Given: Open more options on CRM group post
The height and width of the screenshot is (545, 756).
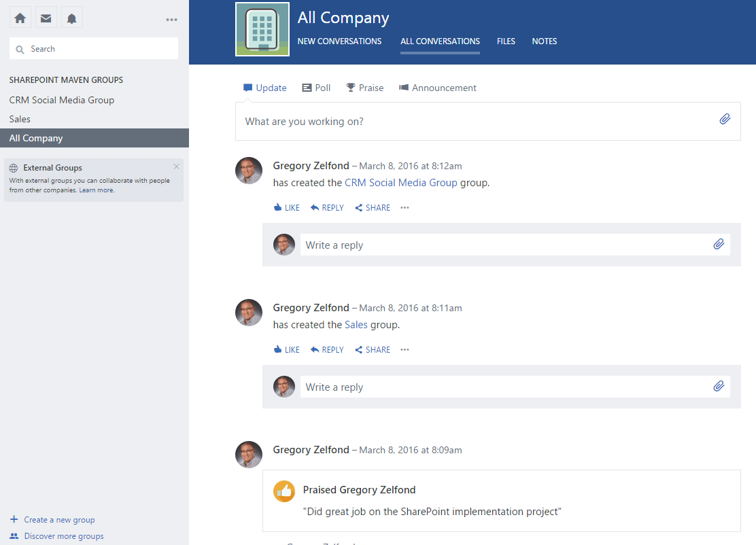Looking at the screenshot, I should (405, 208).
